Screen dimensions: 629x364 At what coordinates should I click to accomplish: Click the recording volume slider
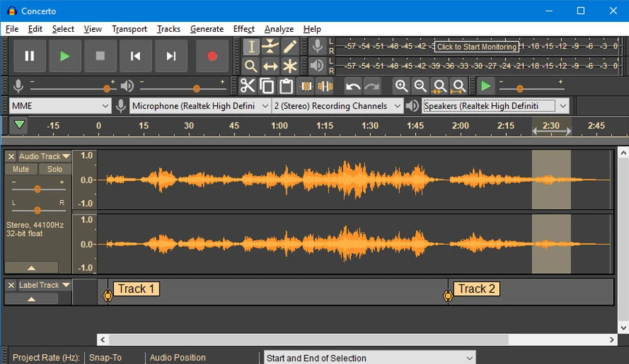(72, 88)
